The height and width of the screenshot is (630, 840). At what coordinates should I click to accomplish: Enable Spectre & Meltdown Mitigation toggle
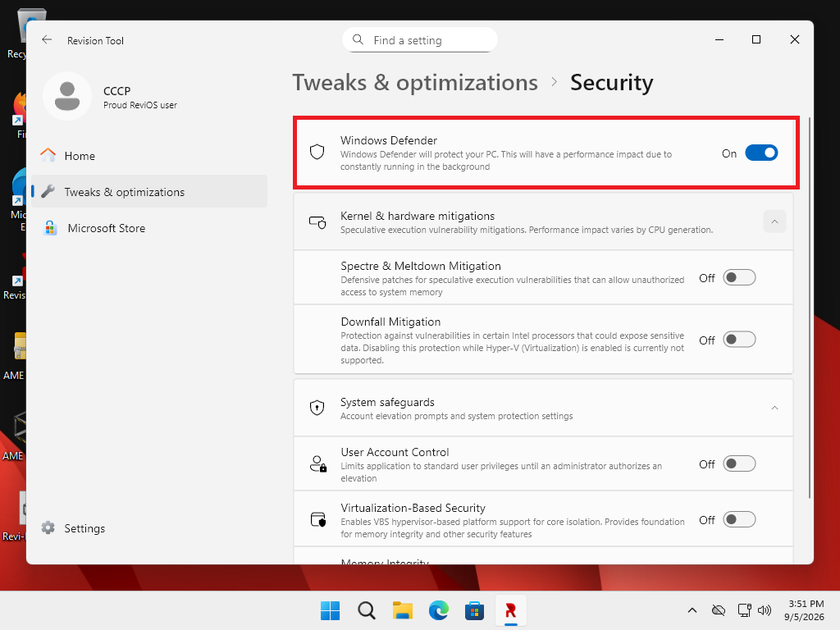click(x=739, y=277)
